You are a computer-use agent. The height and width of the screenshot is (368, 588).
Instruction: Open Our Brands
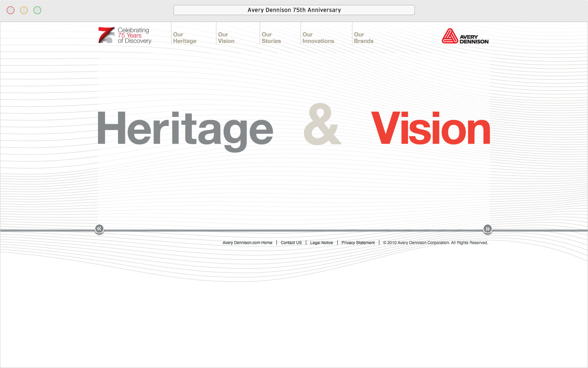click(363, 38)
